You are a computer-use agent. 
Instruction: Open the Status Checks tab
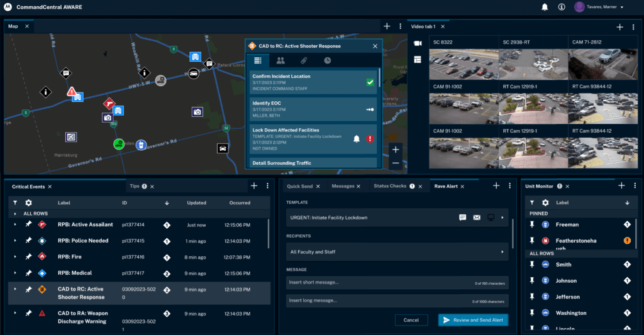390,186
